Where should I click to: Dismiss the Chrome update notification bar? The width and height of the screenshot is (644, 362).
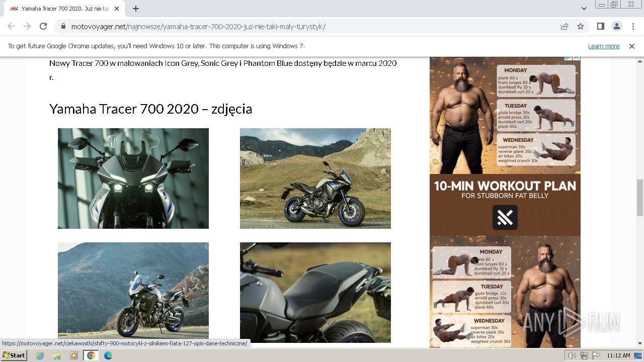(632, 46)
